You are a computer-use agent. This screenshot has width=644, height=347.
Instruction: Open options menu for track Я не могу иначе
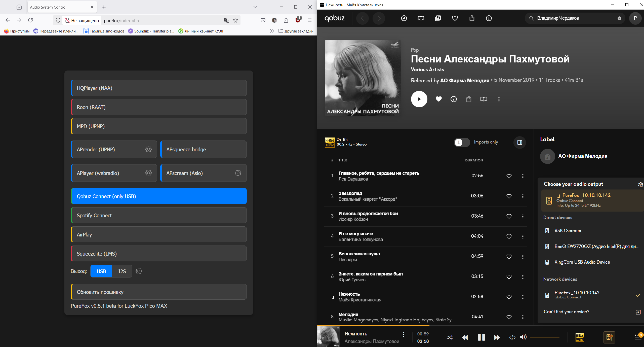[523, 236]
